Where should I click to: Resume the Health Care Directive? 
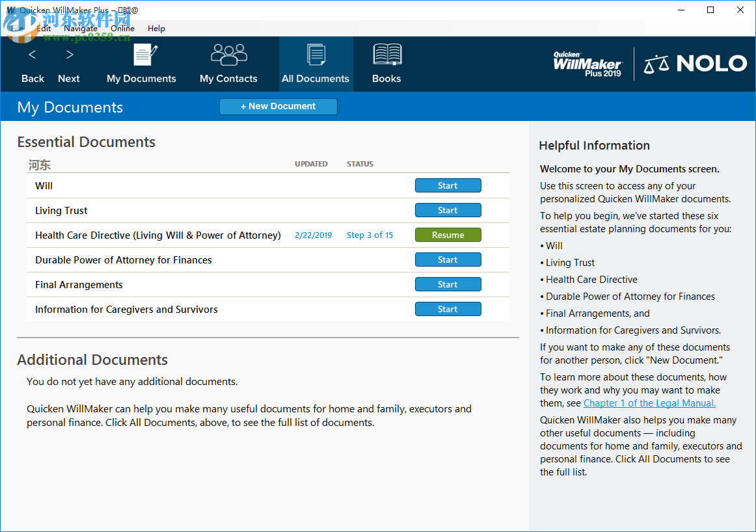448,235
